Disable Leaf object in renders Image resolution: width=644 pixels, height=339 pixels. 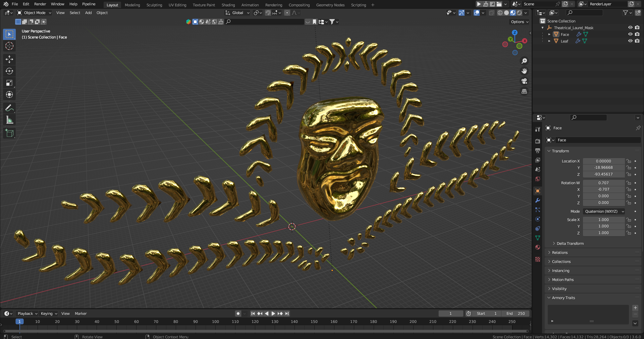[637, 41]
